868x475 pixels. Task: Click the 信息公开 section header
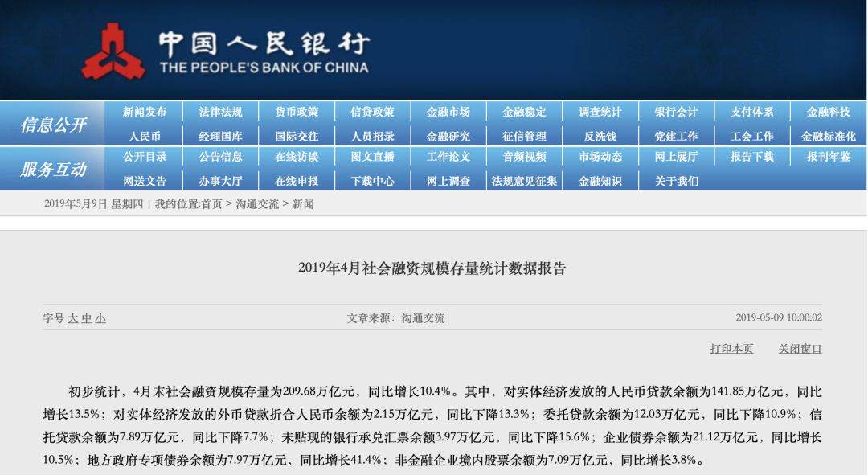(53, 125)
